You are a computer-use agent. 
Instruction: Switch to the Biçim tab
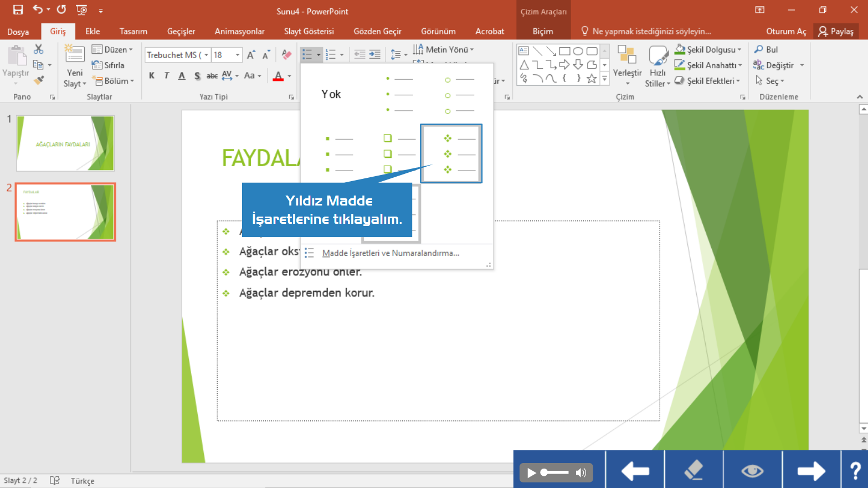coord(543,32)
